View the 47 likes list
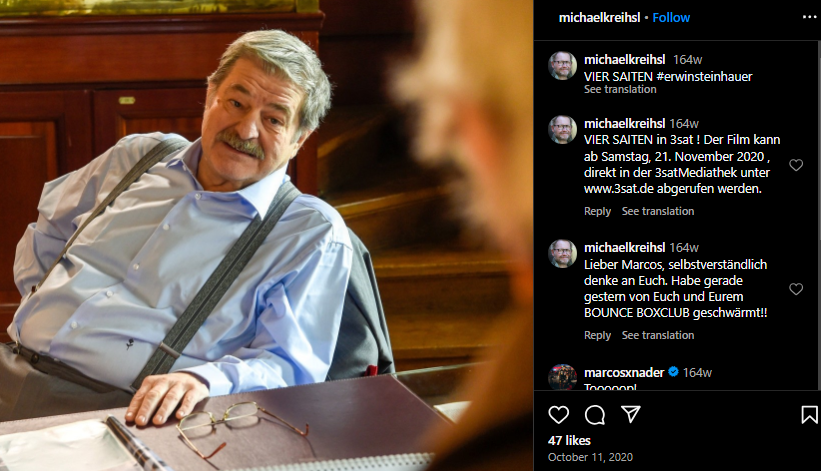Image resolution: width=821 pixels, height=471 pixels. 569,441
